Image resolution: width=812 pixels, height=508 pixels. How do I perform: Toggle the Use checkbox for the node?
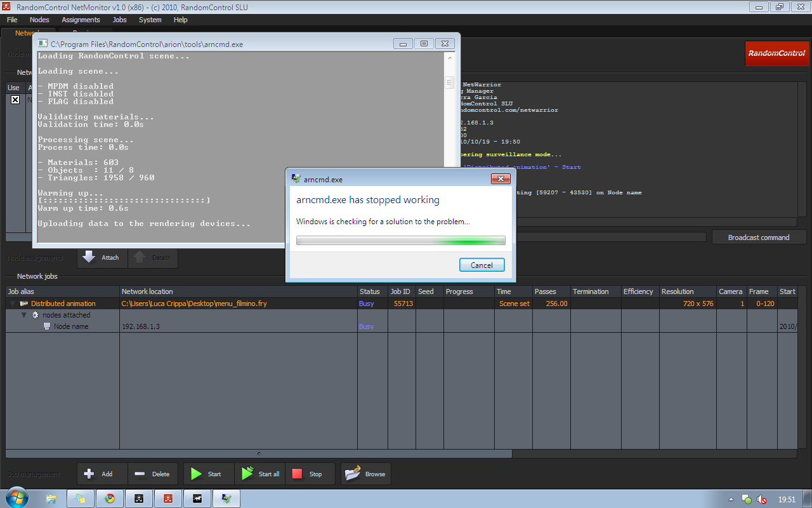(15, 100)
